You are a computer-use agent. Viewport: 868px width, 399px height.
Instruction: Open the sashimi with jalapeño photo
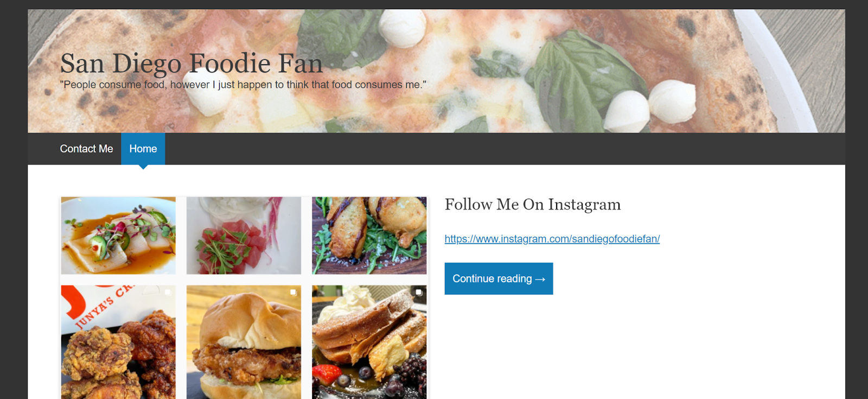[118, 236]
